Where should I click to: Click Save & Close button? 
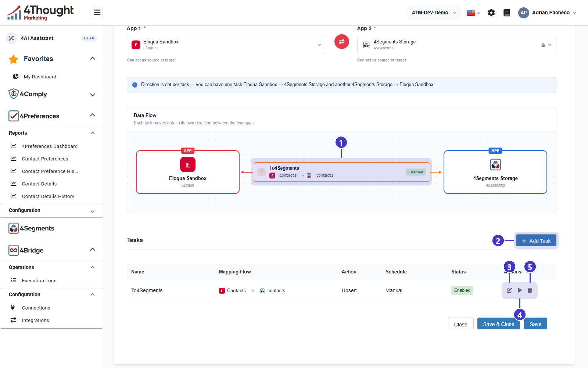(499, 324)
